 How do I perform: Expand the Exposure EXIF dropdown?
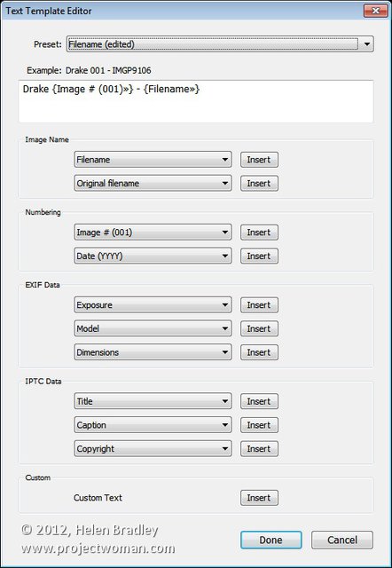click(153, 305)
